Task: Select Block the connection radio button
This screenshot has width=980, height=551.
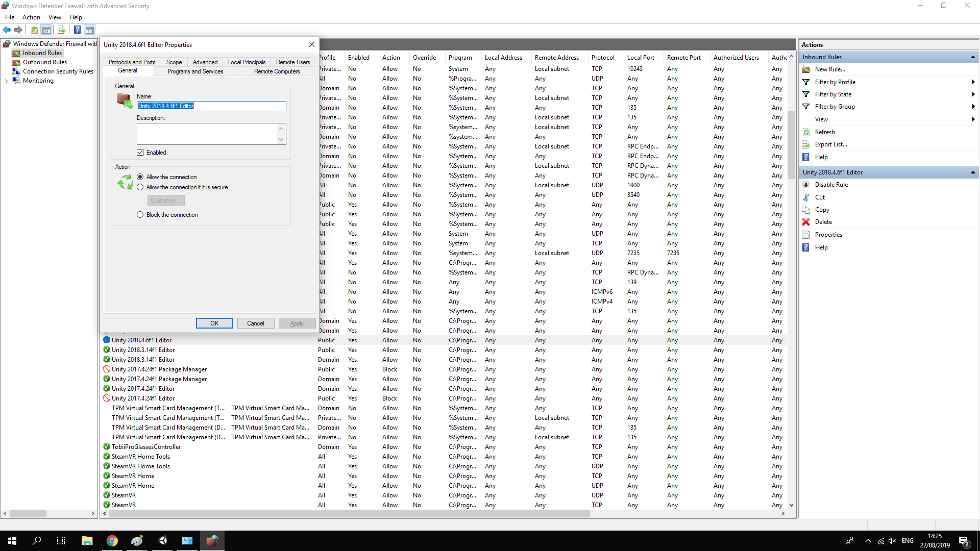Action: pyautogui.click(x=140, y=215)
